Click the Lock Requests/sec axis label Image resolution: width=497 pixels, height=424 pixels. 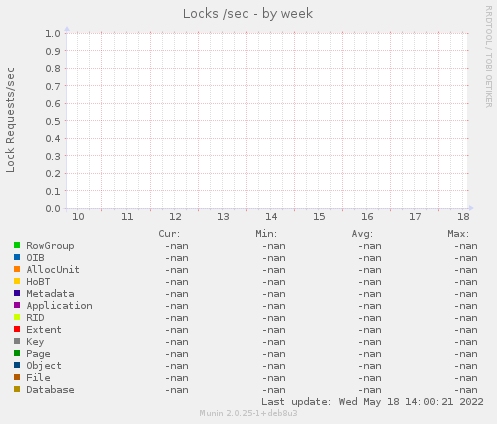pyautogui.click(x=10, y=120)
